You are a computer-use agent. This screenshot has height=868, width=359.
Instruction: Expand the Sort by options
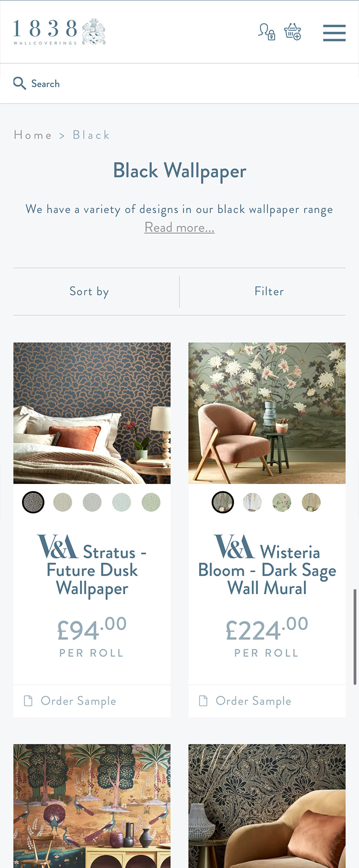[x=90, y=292]
